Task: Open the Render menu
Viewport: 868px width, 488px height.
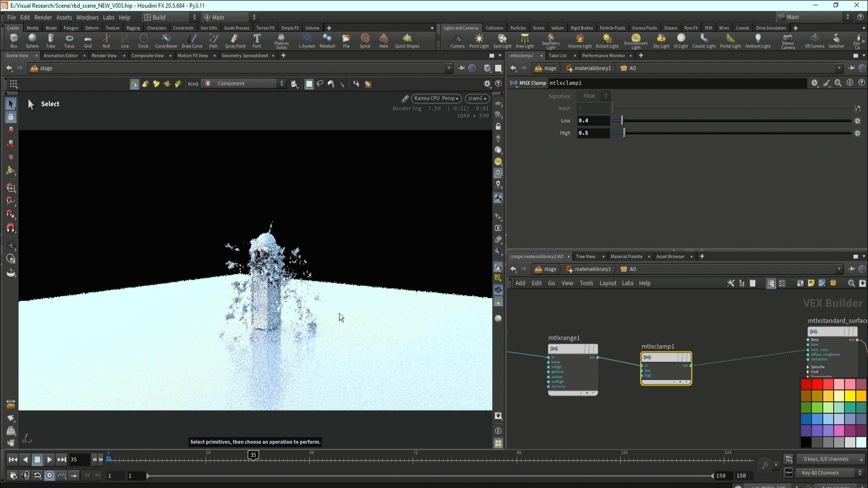Action: (x=43, y=17)
